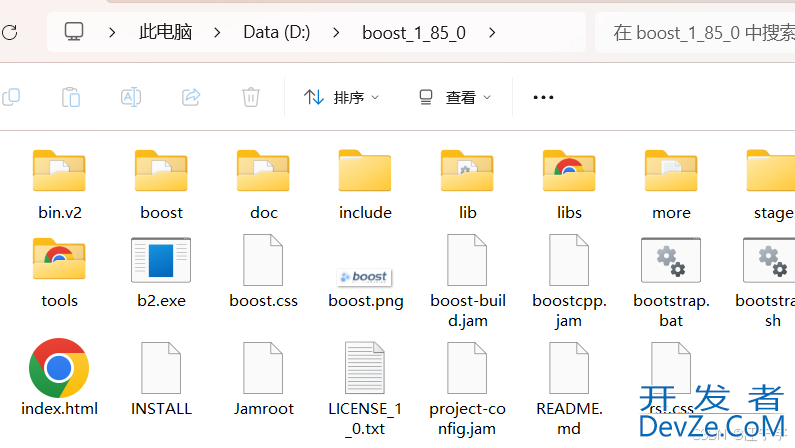Screen dimensions: 795x448
Task: Select the project-config.jam file icon
Action: 467,368
